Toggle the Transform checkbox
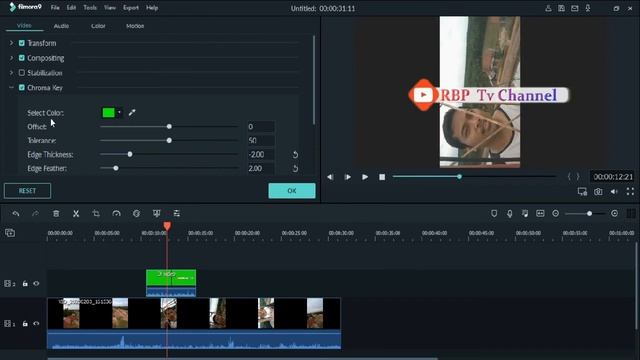This screenshot has width=640, height=360. coord(22,43)
